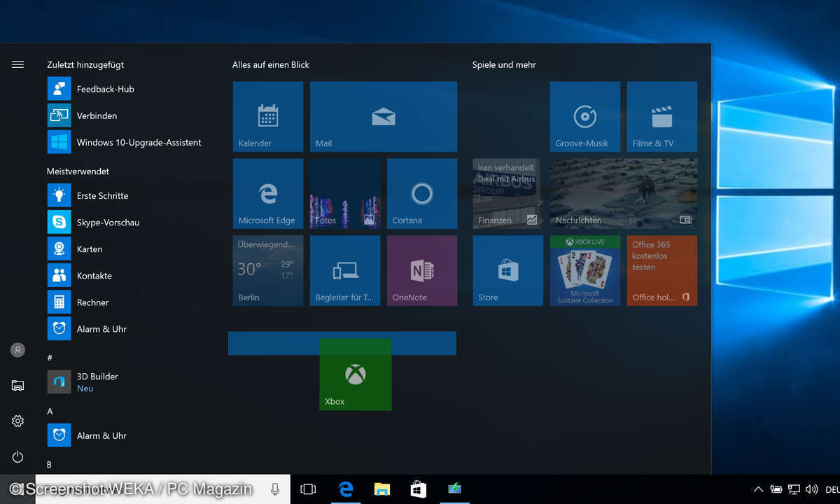Click the battery icon in the tray

(776, 489)
